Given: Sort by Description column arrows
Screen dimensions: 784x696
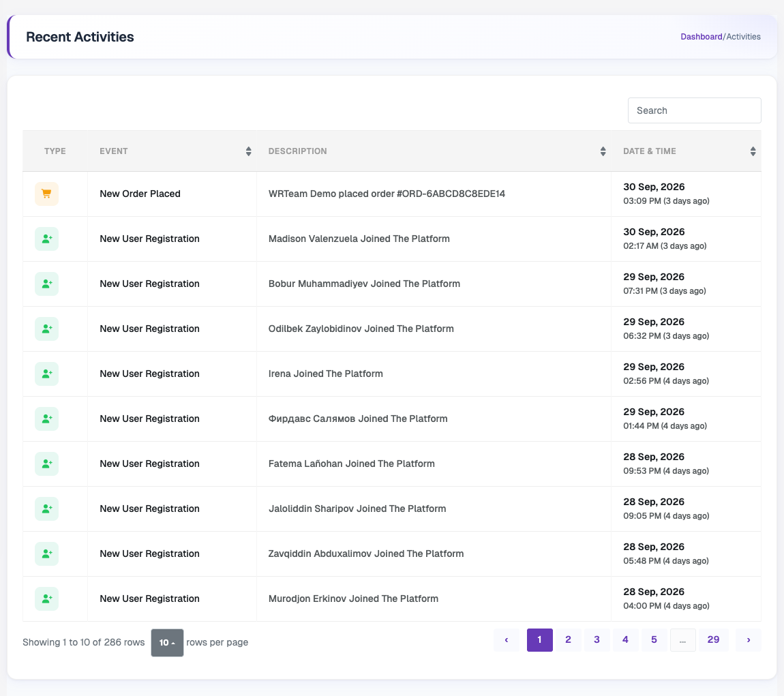Looking at the screenshot, I should (x=603, y=151).
